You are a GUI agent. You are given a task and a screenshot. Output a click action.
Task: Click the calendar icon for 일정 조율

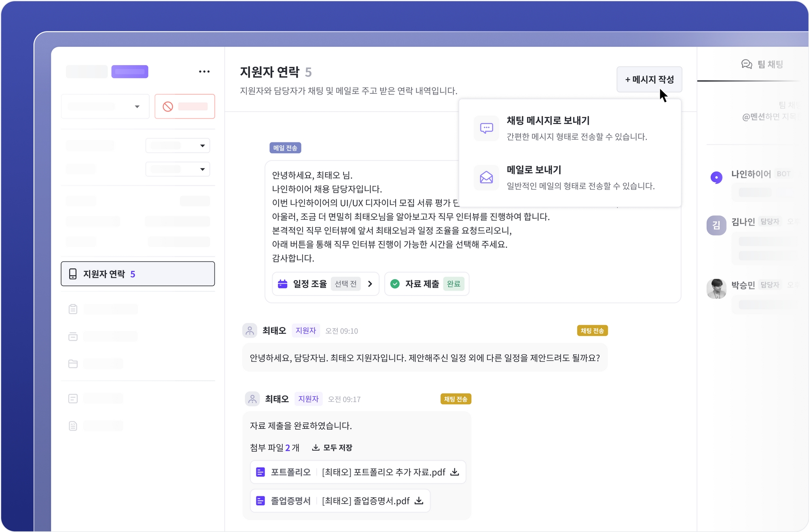(282, 284)
